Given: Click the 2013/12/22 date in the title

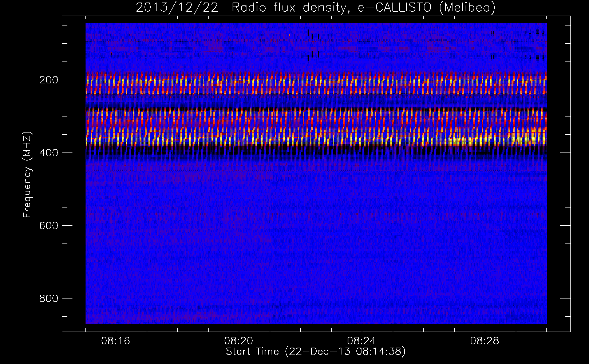Looking at the screenshot, I should [177, 7].
